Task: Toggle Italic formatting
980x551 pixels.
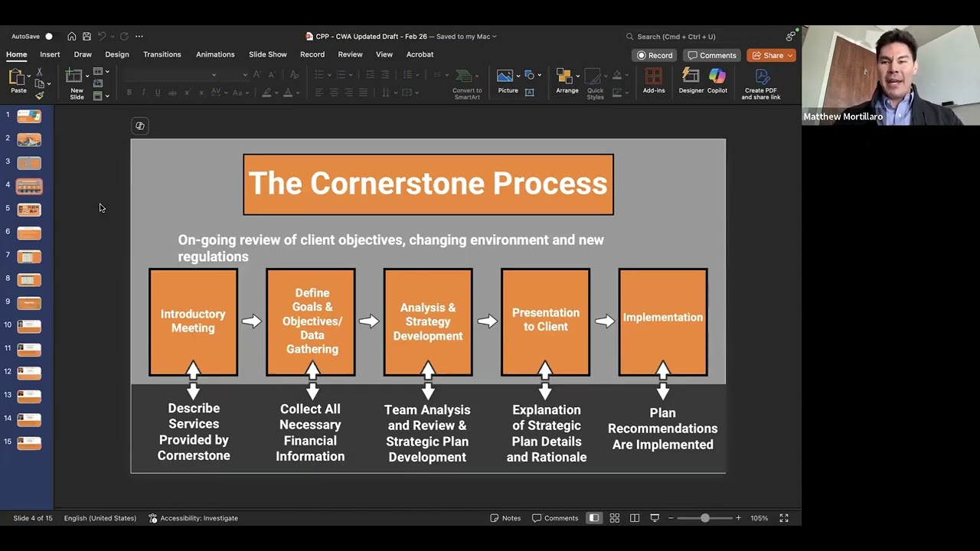Action: (x=143, y=93)
